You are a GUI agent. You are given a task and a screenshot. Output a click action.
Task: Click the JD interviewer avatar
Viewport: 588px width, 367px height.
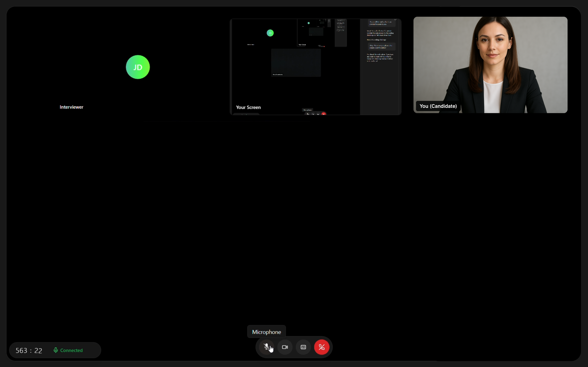coord(138,67)
